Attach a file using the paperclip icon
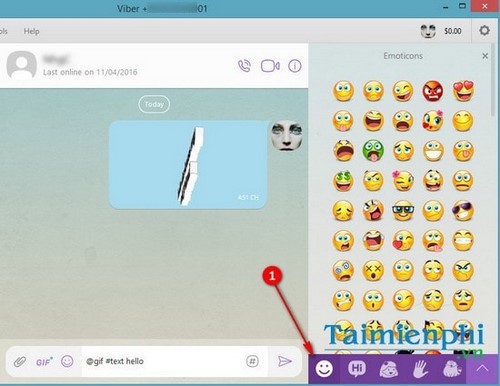The image size is (500, 386). [x=20, y=361]
